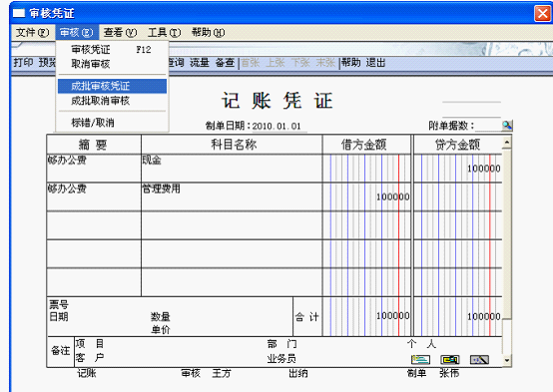Click the 科目名称 column header

[232, 145]
